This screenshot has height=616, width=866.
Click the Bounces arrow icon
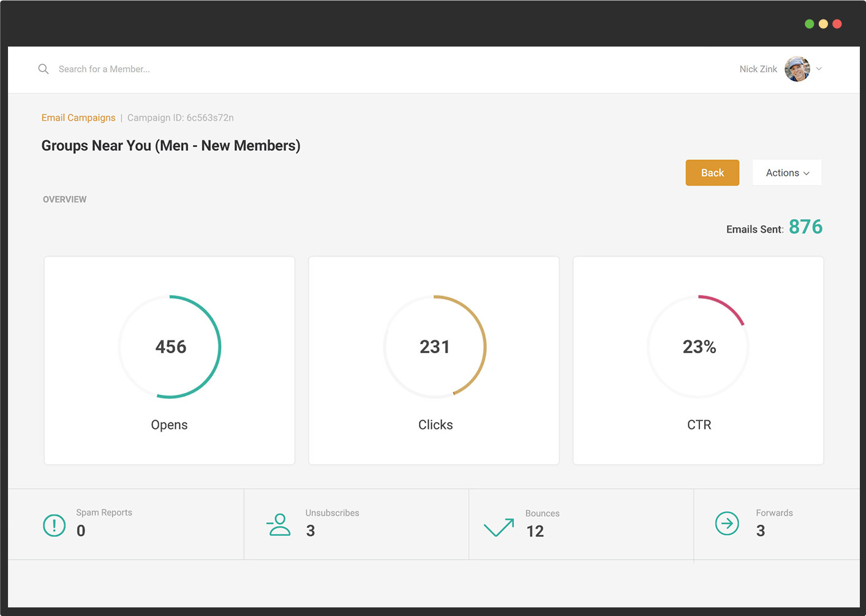click(499, 527)
